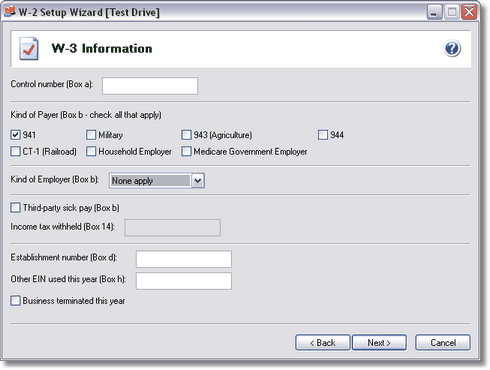Select the CT-1 (Railroad) checkbox
The height and width of the screenshot is (370, 490).
[x=15, y=151]
